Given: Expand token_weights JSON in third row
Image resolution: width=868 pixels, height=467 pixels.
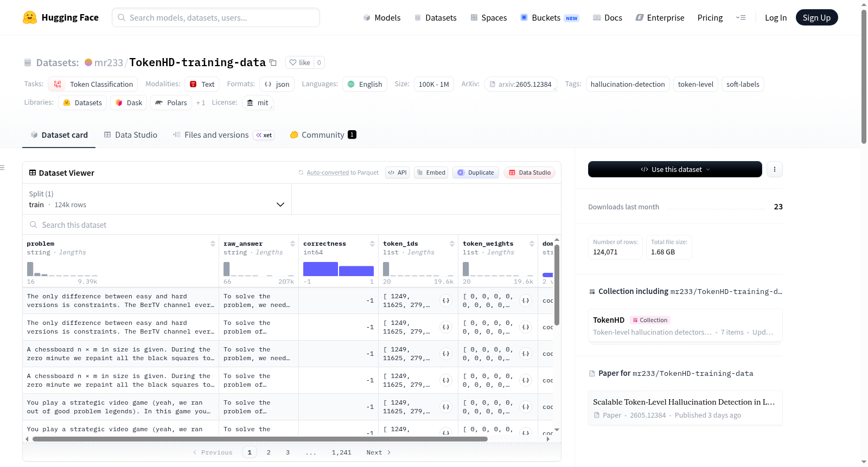Looking at the screenshot, I should 526,354.
